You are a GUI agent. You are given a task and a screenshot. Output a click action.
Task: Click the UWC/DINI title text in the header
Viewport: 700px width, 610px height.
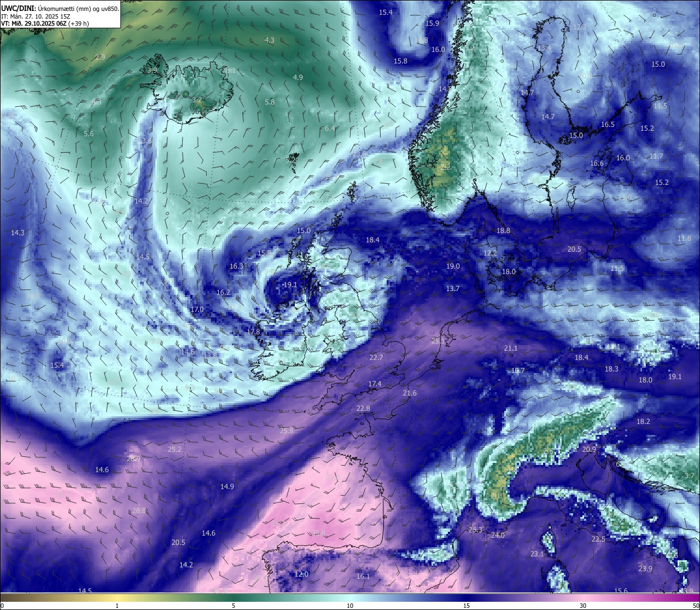tap(19, 9)
